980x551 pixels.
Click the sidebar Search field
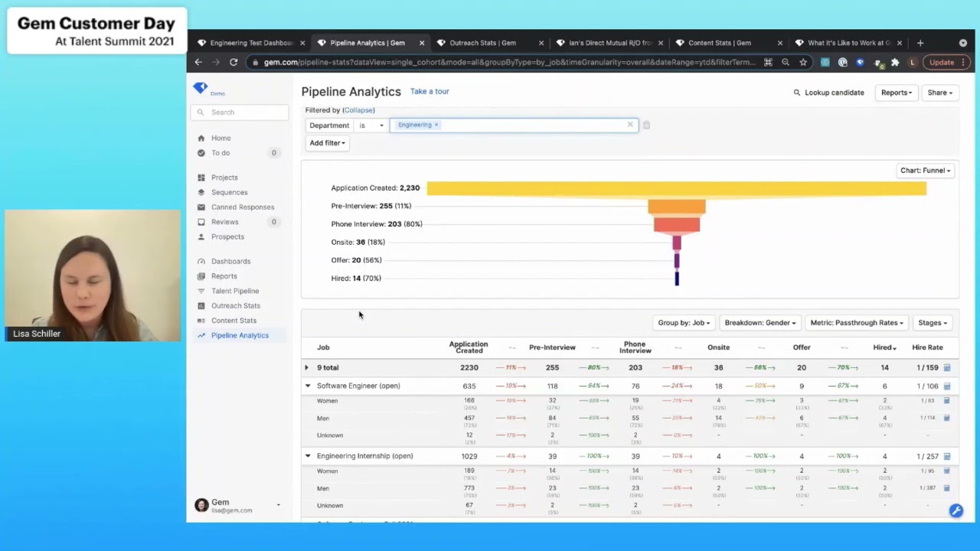240,112
